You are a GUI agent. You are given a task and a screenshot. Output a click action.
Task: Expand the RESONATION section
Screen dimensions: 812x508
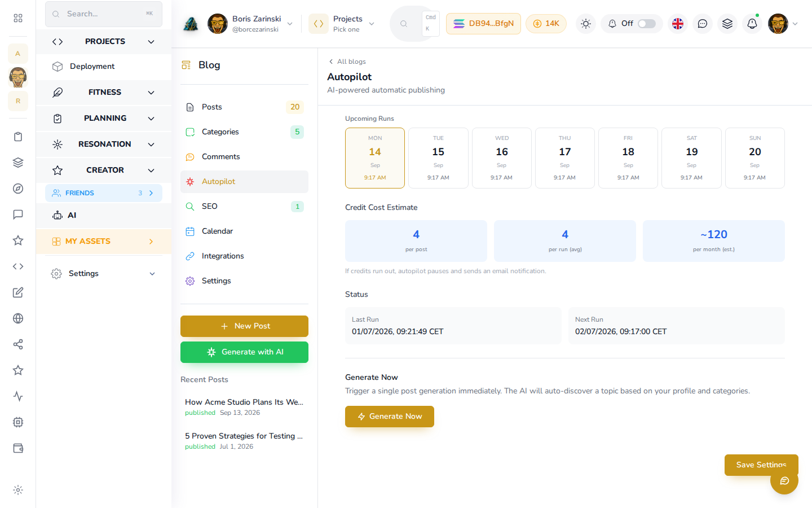point(104,144)
